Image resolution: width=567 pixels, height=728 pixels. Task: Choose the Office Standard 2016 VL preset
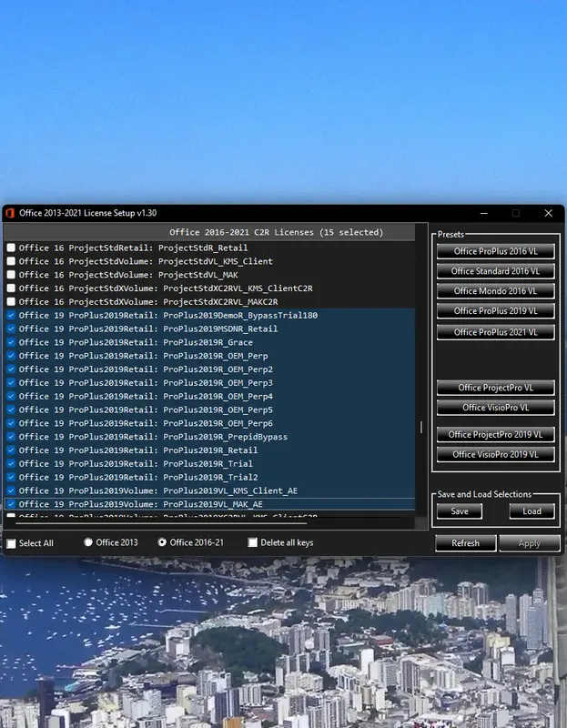(495, 271)
